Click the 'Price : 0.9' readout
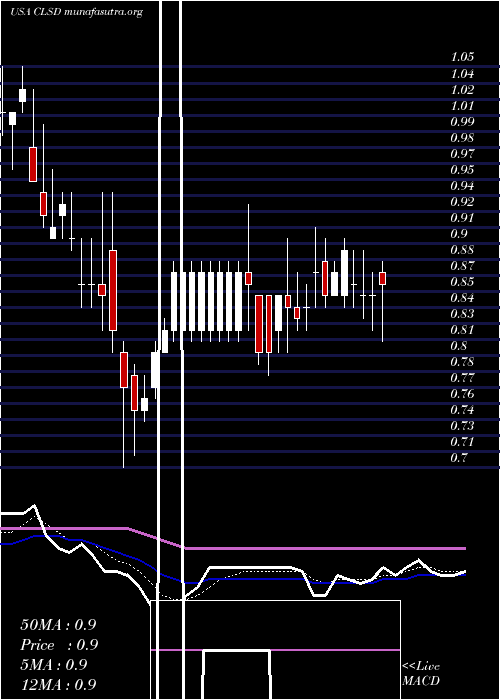Viewport: 500px width, 700px height. click(x=59, y=645)
